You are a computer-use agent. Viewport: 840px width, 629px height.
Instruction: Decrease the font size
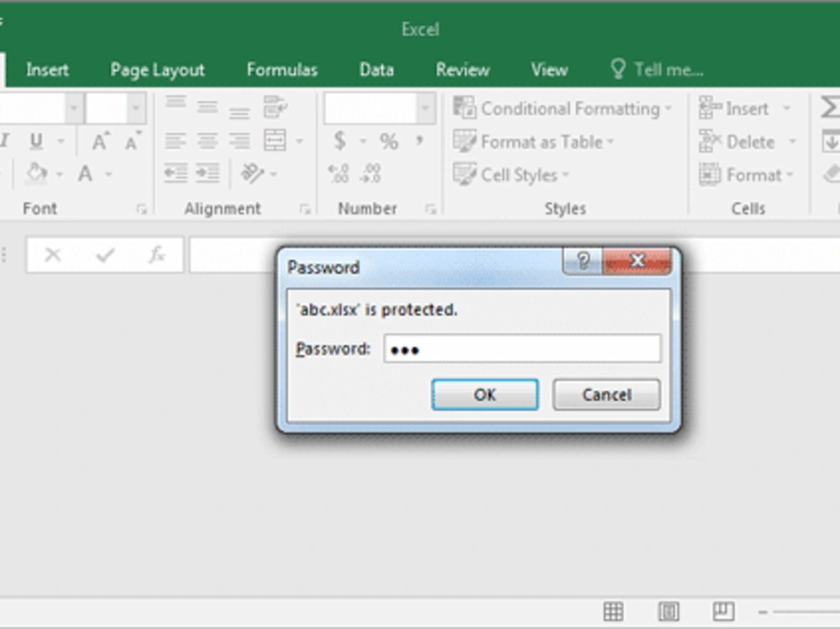[x=133, y=141]
